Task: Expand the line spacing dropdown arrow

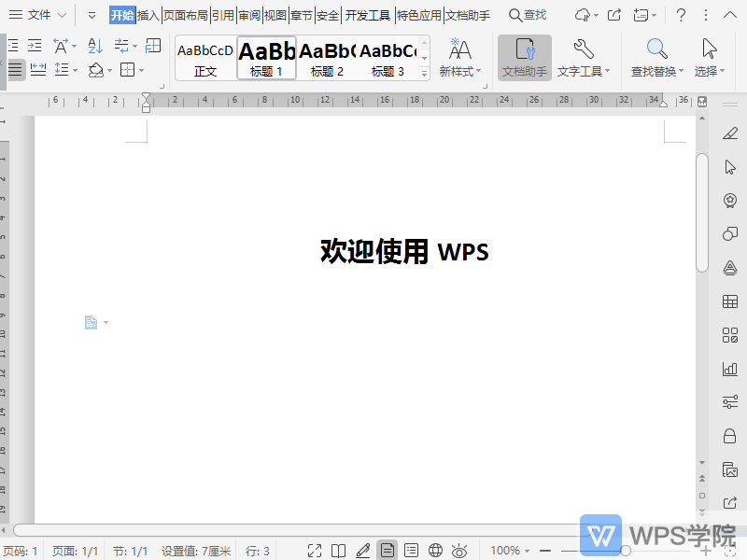Action: point(76,71)
